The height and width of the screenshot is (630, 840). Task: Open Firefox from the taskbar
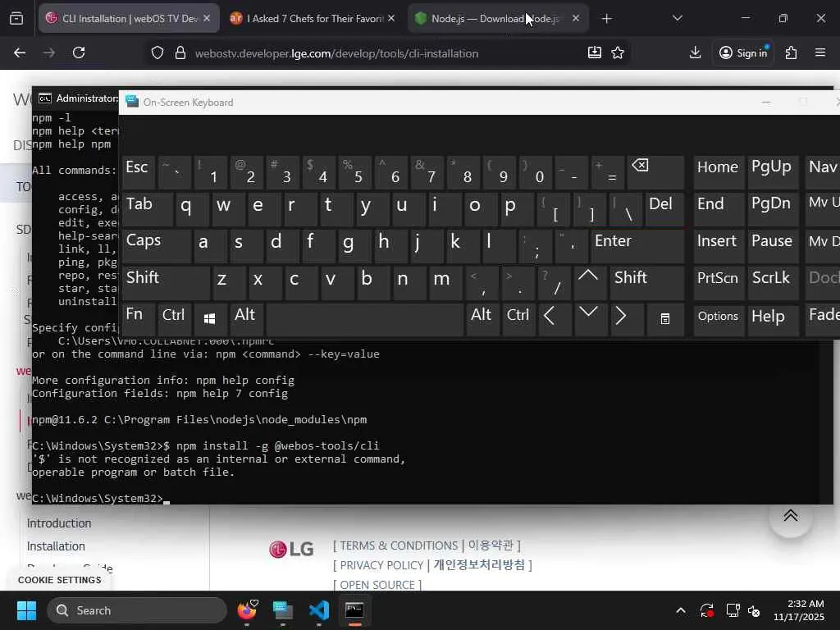[247, 610]
